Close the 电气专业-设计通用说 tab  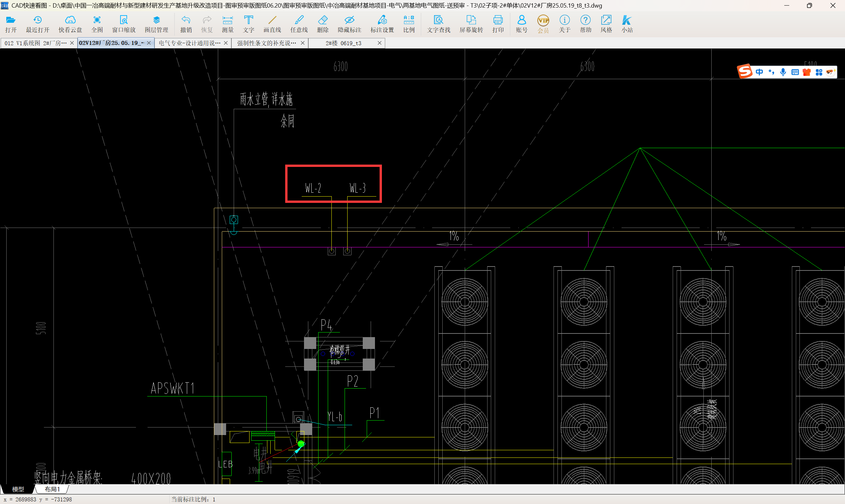point(225,43)
